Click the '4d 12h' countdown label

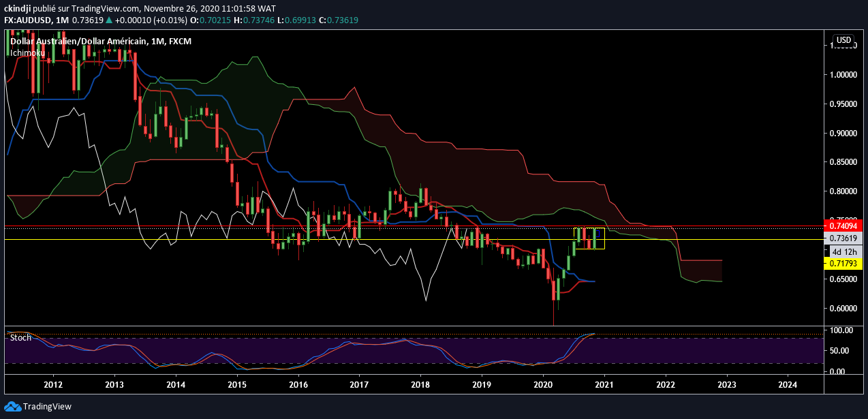pyautogui.click(x=846, y=251)
